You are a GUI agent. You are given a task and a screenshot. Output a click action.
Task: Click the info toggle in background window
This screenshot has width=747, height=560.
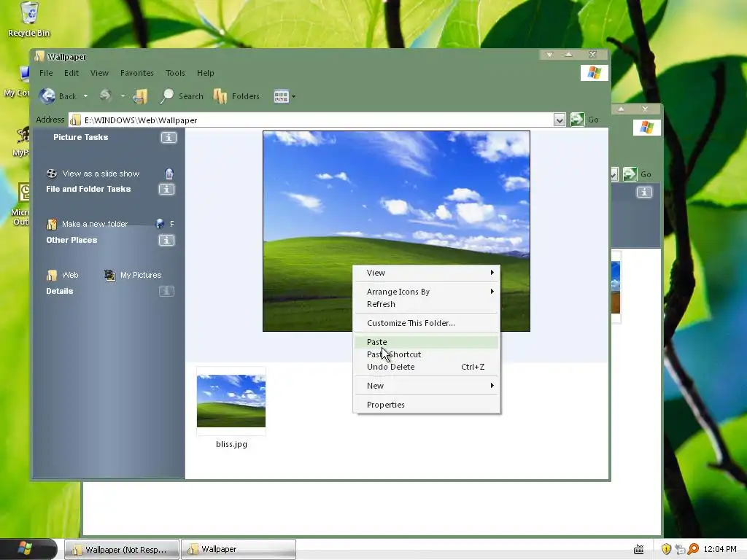pyautogui.click(x=644, y=192)
